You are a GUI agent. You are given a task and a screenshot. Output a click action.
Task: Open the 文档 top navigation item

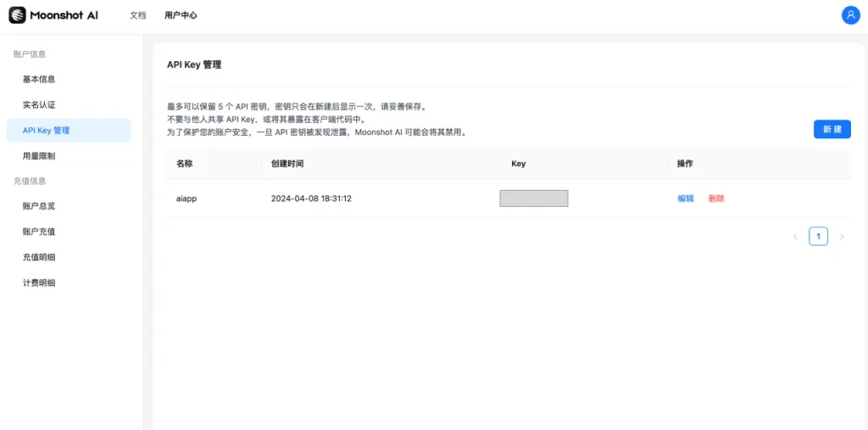137,15
